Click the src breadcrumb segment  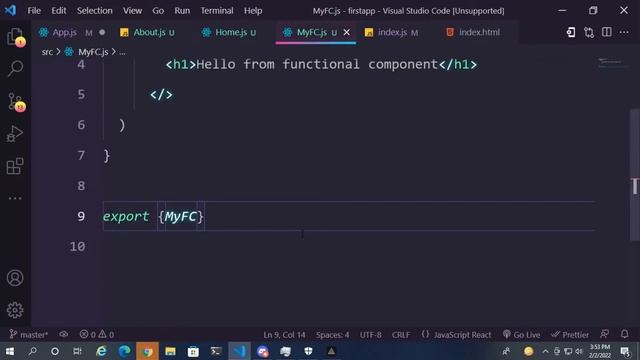[x=47, y=52]
